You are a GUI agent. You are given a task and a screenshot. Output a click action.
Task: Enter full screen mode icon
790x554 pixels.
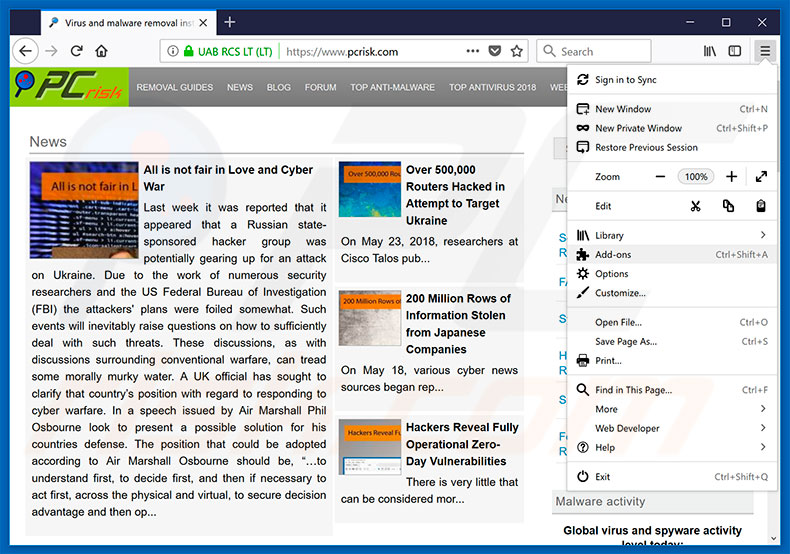pyautogui.click(x=761, y=177)
